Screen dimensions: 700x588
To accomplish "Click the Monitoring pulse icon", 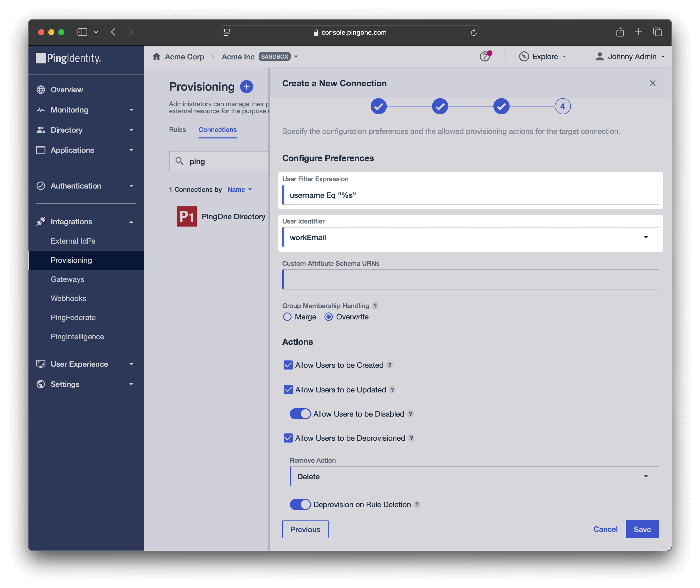I will [41, 110].
